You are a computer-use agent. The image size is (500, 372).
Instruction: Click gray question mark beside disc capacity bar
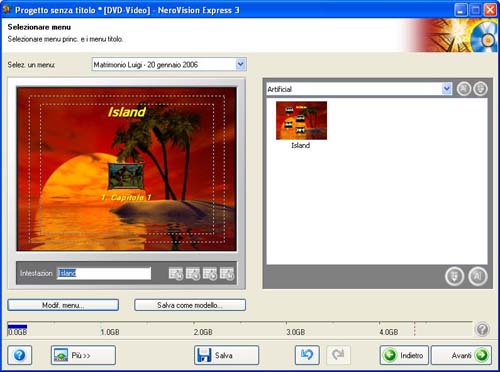click(482, 329)
